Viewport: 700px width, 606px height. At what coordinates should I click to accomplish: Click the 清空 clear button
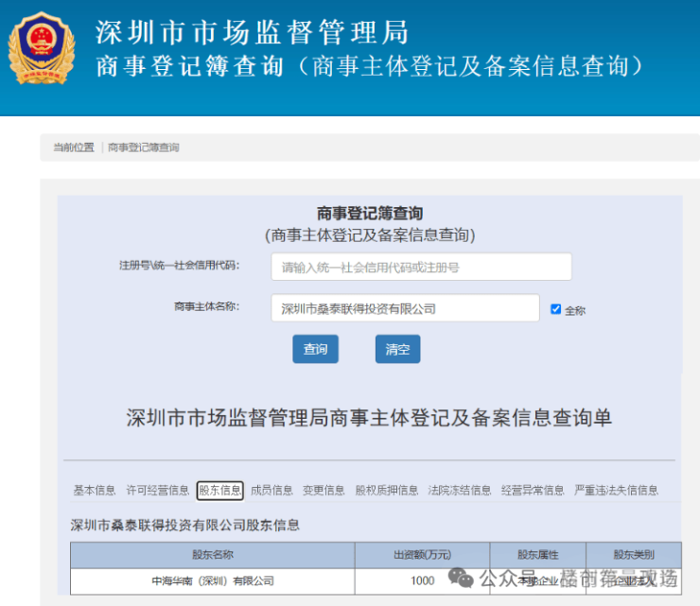397,349
